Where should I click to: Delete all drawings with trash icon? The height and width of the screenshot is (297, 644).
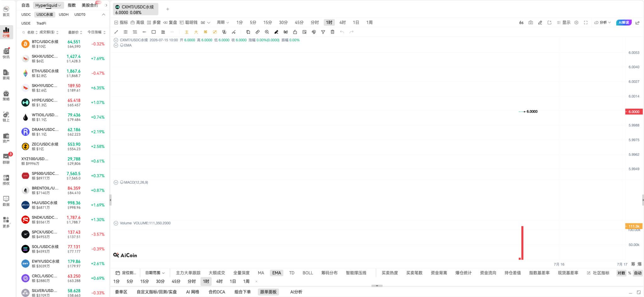(332, 32)
